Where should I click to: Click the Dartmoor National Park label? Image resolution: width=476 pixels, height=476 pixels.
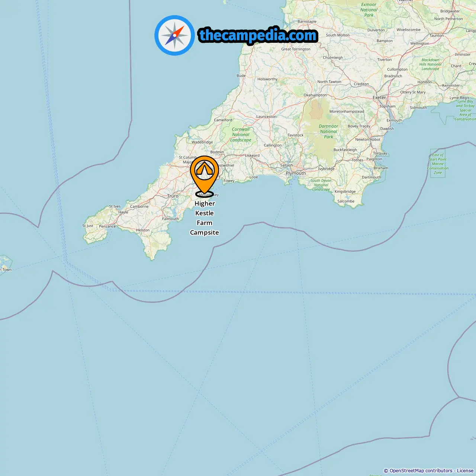(329, 132)
